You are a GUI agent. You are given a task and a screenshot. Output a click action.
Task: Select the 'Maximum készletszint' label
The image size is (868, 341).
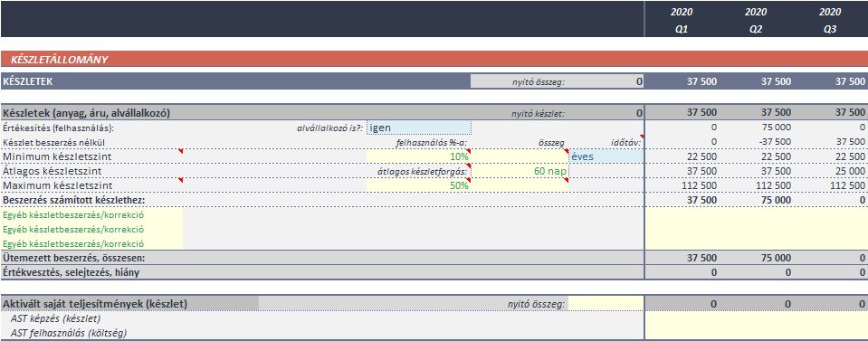tap(58, 185)
